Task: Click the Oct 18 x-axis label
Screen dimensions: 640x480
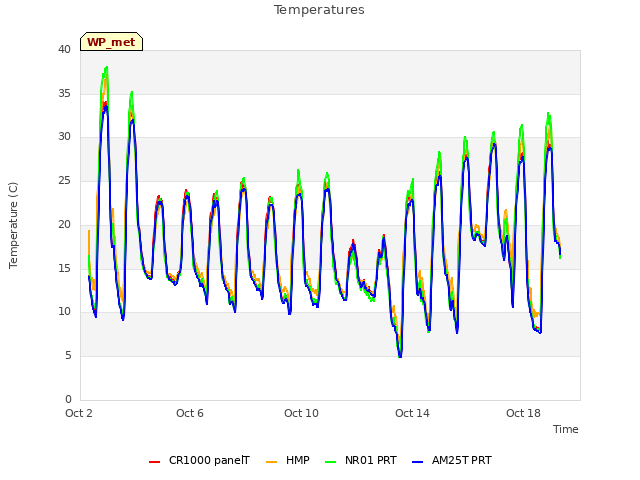Action: point(523,413)
